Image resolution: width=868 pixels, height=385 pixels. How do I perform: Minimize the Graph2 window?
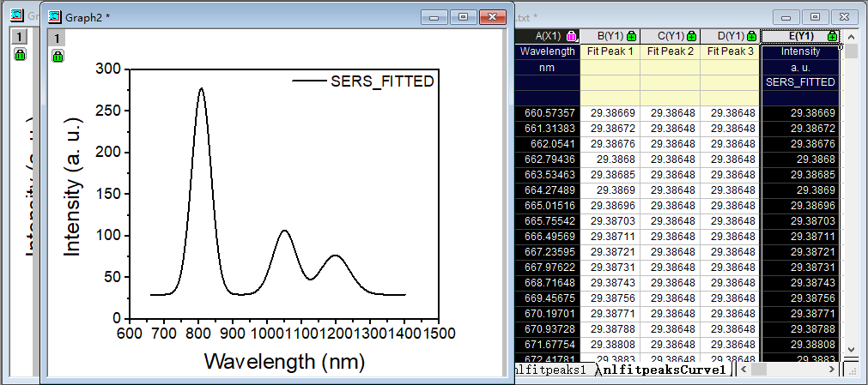coord(434,18)
